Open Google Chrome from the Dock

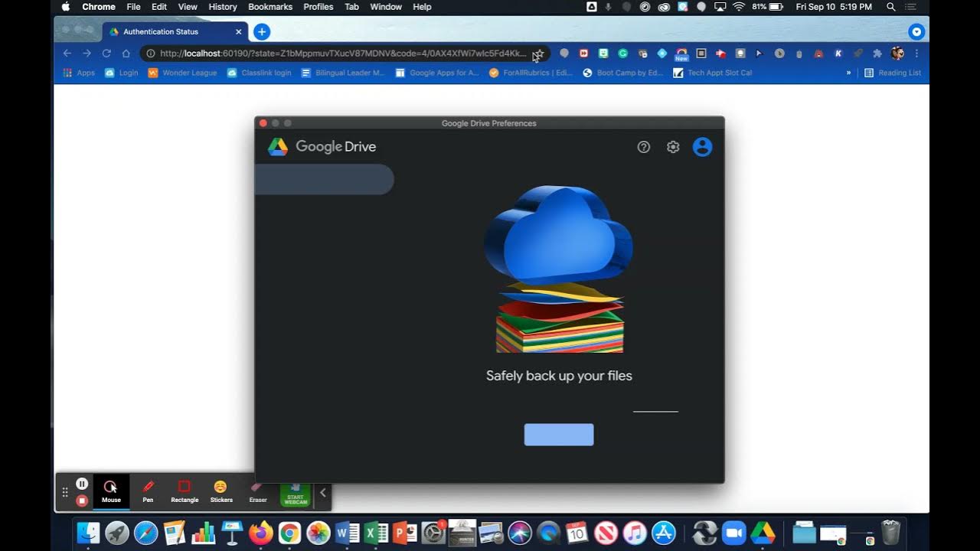[289, 533]
